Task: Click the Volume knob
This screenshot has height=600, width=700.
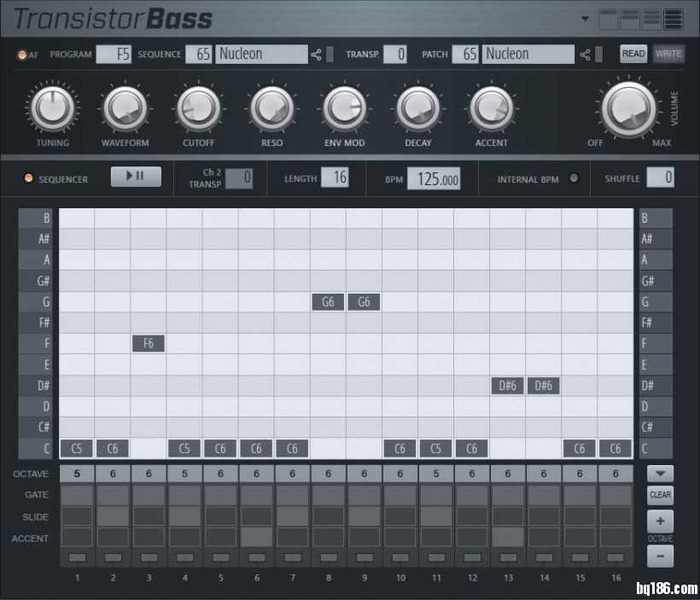Action: (x=628, y=108)
